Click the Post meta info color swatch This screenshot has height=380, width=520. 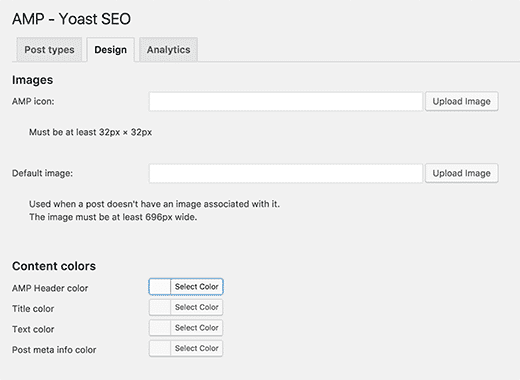[x=160, y=348]
